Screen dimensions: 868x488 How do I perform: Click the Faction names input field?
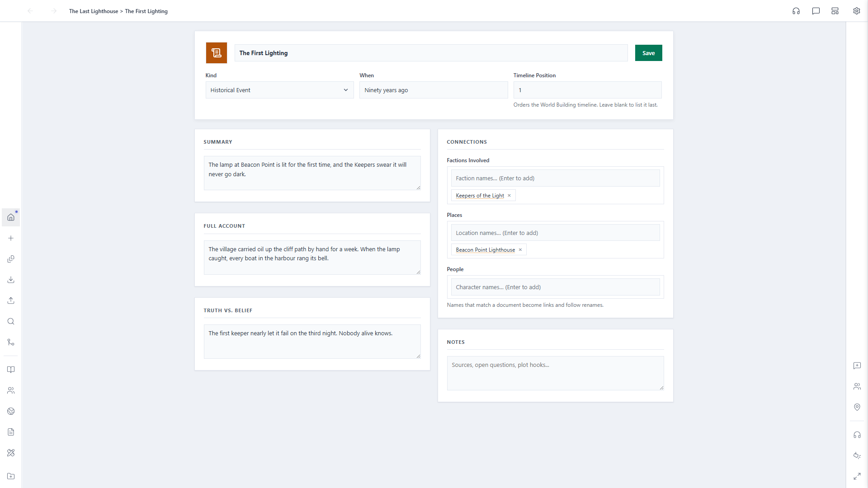coord(555,178)
